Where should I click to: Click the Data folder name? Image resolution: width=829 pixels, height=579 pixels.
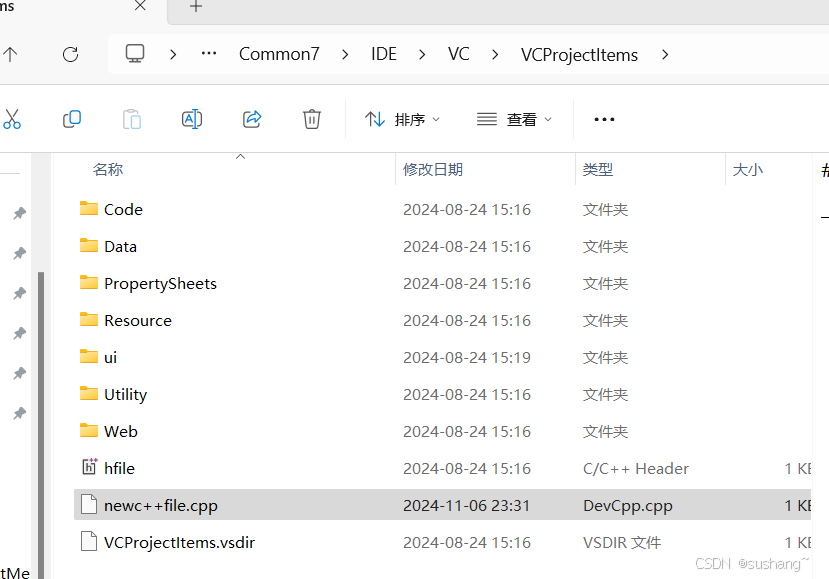click(121, 246)
